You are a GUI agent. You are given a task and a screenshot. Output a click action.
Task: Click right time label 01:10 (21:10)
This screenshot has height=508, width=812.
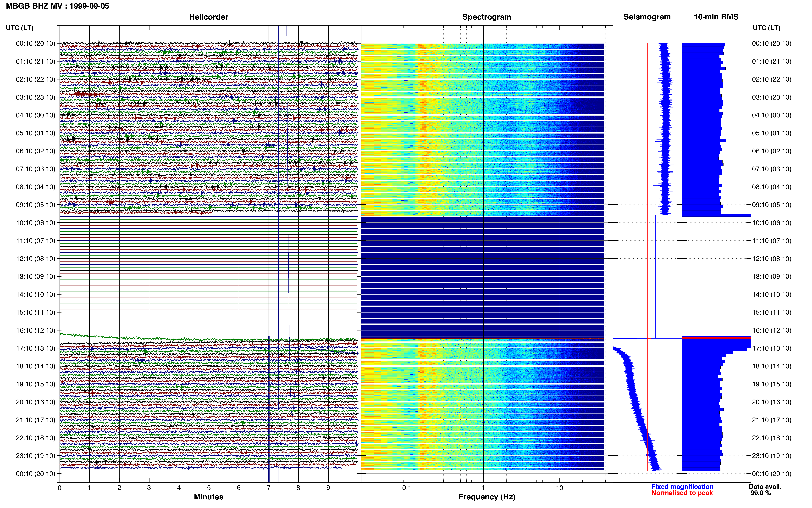[772, 61]
